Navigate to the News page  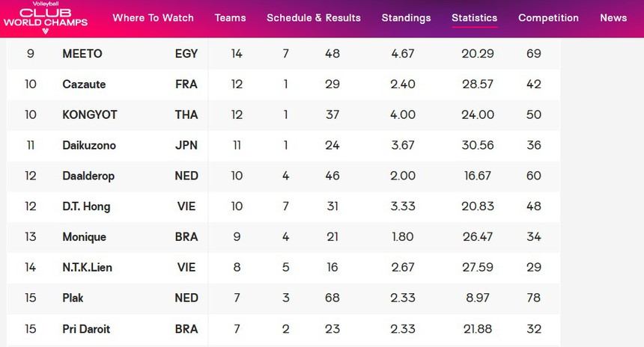coord(613,18)
